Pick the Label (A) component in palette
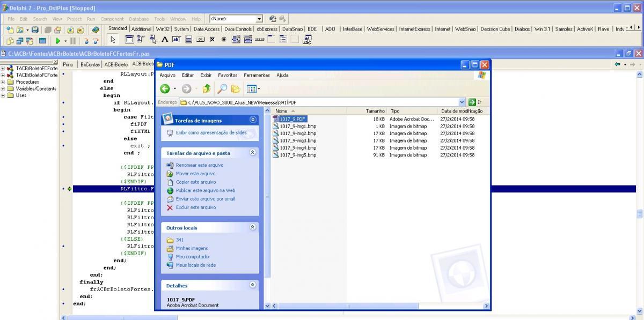Viewport: 644px width, 320px height. coord(165,40)
